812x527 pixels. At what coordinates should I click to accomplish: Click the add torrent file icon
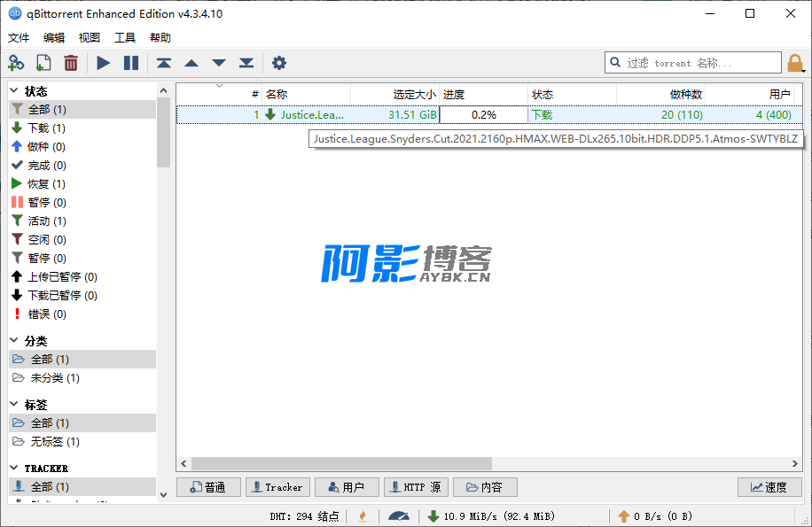(43, 63)
